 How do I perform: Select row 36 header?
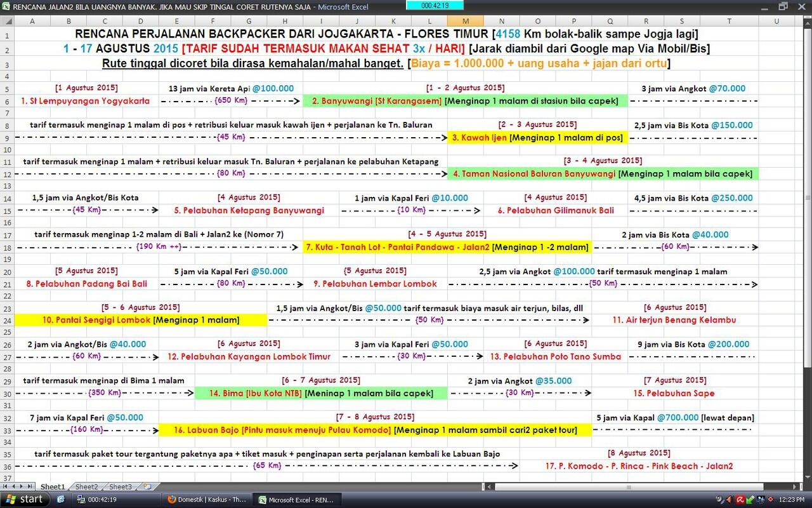point(7,466)
